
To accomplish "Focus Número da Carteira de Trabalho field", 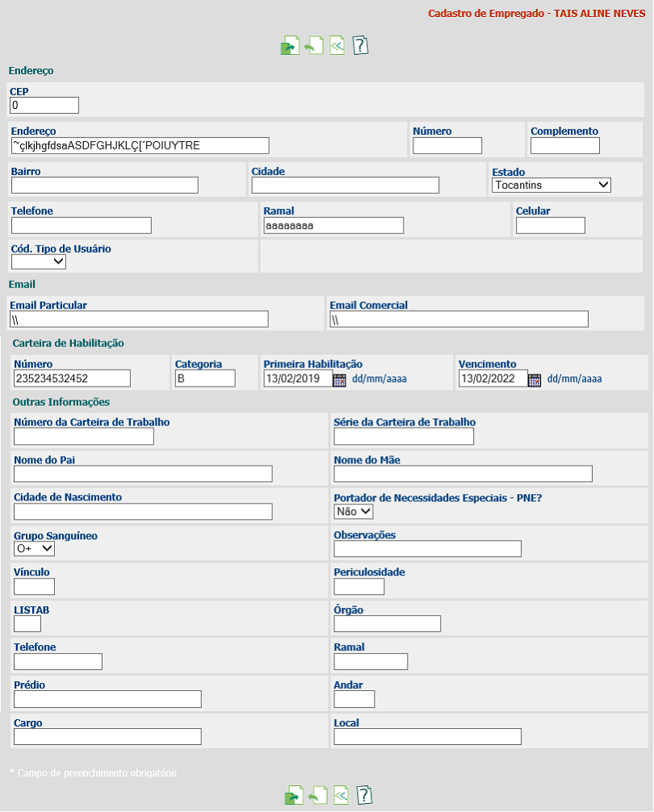I will click(84, 437).
